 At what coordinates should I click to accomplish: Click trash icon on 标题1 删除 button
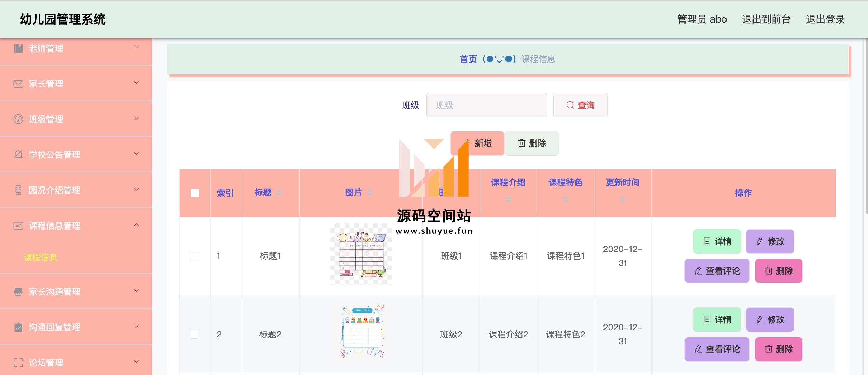click(x=769, y=271)
